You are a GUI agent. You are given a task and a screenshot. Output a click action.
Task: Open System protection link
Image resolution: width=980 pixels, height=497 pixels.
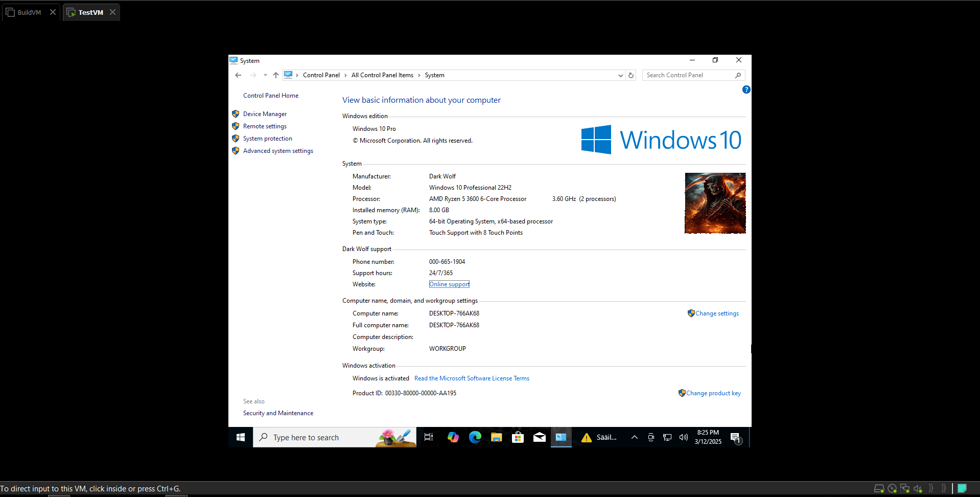[268, 139]
